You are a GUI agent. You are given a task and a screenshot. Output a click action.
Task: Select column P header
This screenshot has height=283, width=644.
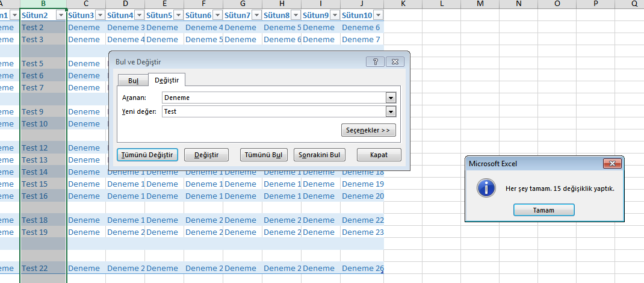(x=595, y=4)
